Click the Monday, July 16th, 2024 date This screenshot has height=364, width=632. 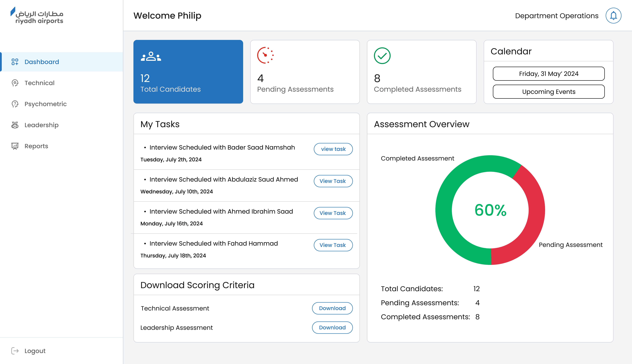click(172, 224)
